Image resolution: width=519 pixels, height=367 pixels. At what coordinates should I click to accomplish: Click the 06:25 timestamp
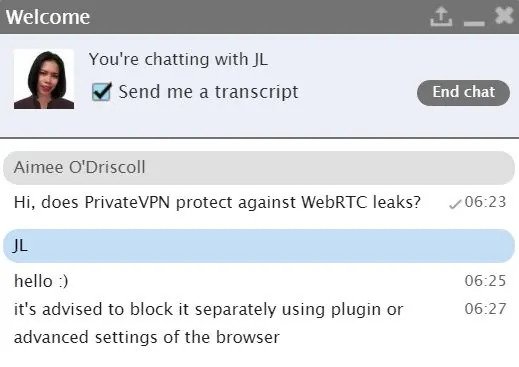pyautogui.click(x=485, y=281)
